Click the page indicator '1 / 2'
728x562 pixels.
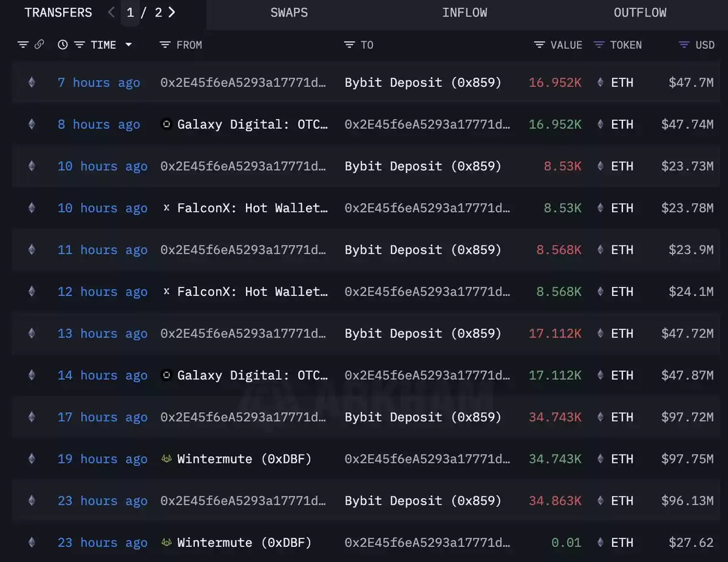click(x=145, y=13)
